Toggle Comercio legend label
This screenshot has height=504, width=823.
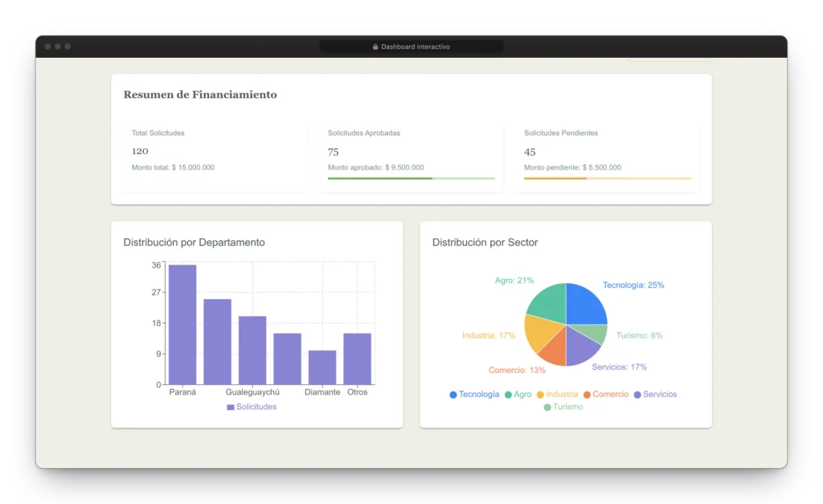tap(611, 394)
